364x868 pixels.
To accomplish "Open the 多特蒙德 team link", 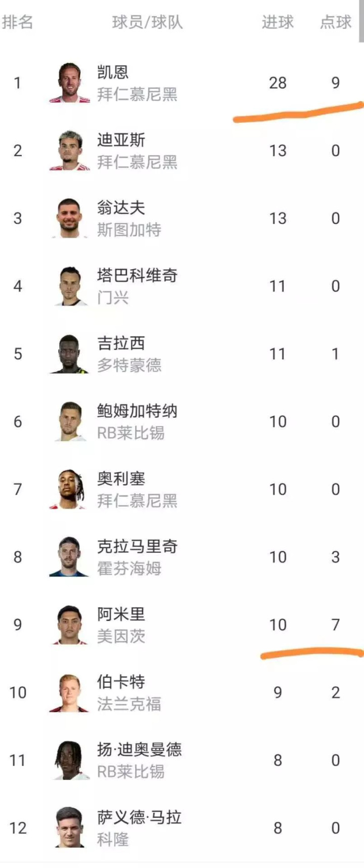I will [129, 365].
